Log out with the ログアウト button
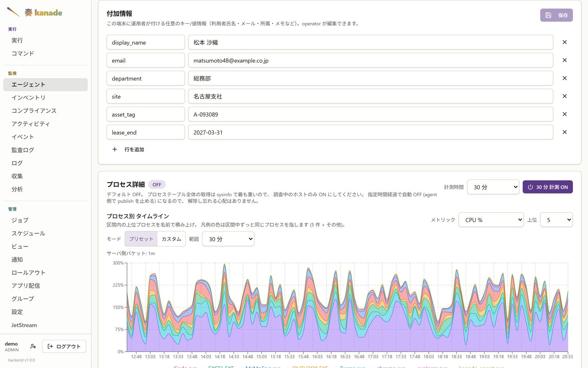The image size is (588, 368). click(64, 346)
